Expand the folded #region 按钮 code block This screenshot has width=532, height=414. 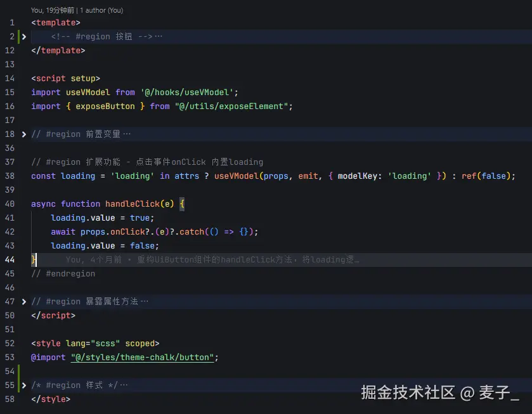(x=23, y=36)
